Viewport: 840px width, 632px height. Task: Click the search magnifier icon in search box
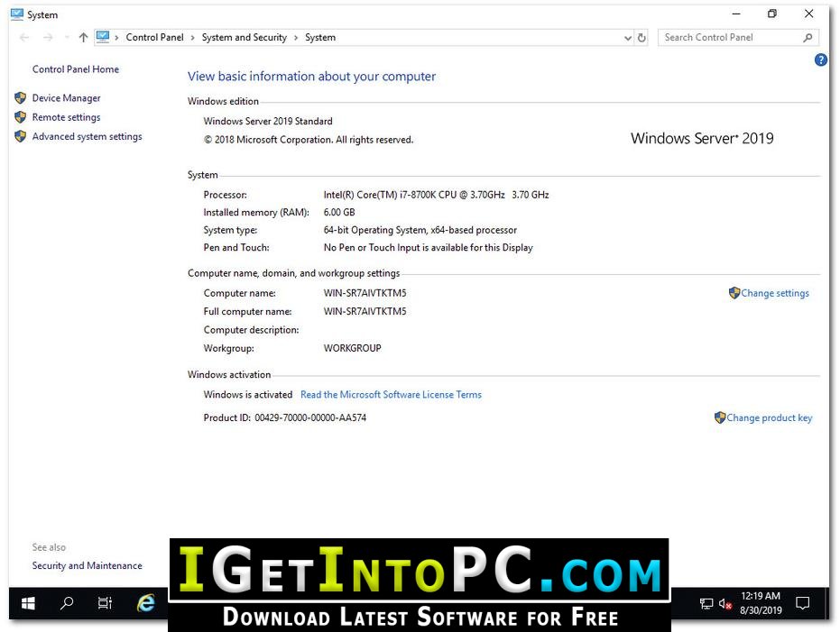click(x=808, y=38)
